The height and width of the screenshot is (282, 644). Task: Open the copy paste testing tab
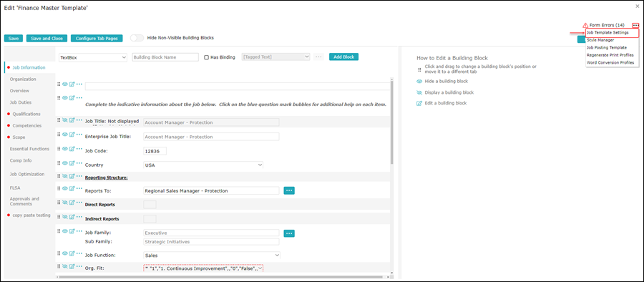tap(31, 215)
